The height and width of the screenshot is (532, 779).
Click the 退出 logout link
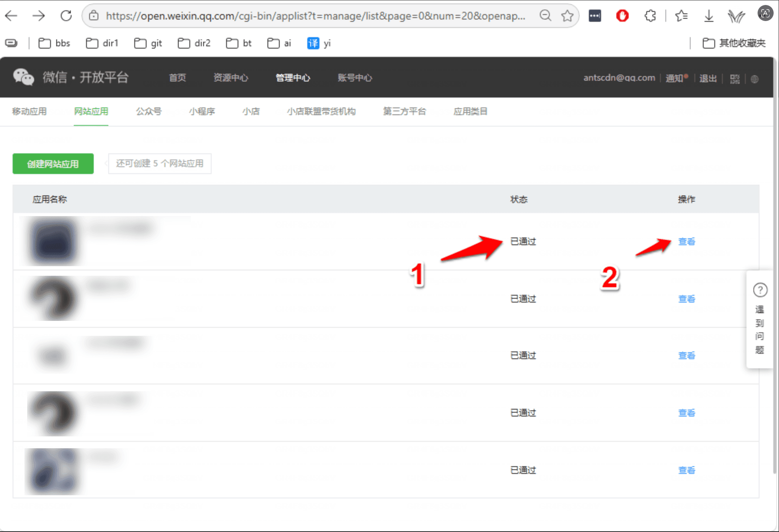708,78
